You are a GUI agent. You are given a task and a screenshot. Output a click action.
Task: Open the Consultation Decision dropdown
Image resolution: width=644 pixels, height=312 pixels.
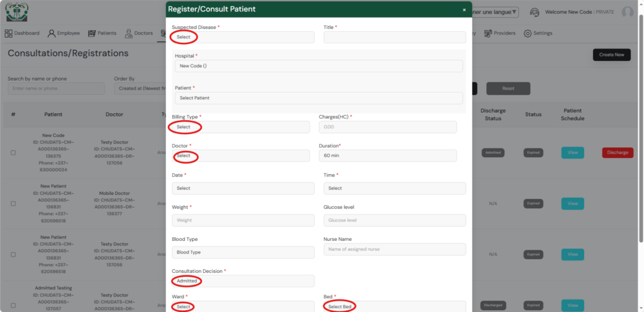(243, 281)
